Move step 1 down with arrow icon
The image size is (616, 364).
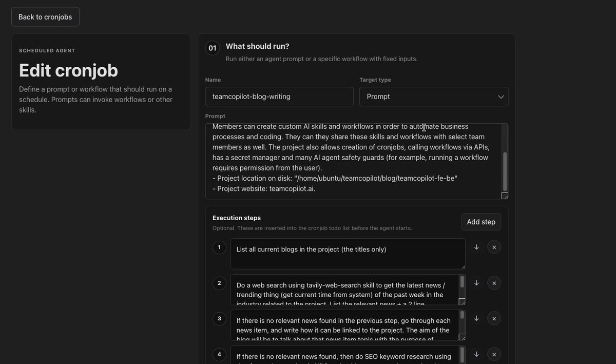click(476, 247)
